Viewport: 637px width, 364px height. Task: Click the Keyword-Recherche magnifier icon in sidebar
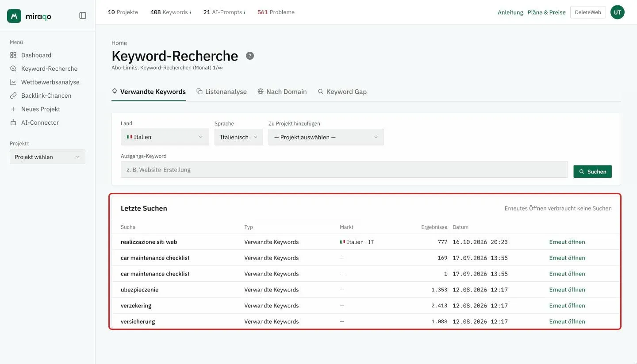(13, 69)
